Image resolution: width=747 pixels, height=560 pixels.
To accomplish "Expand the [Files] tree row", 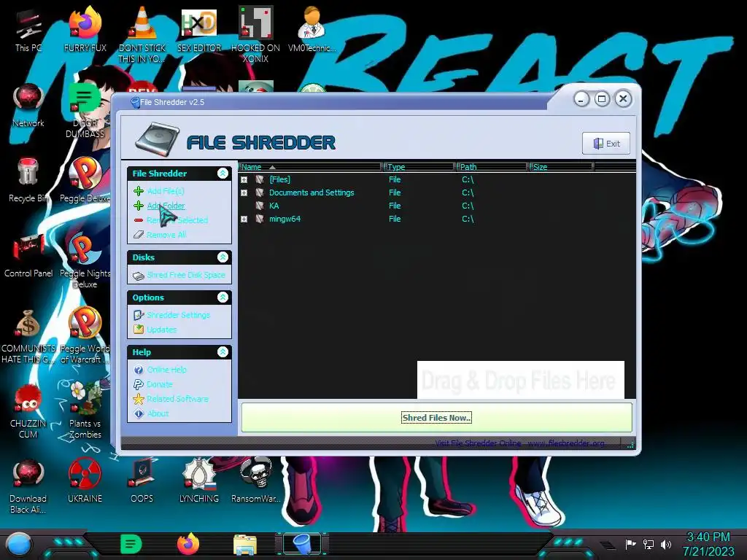I will (244, 179).
